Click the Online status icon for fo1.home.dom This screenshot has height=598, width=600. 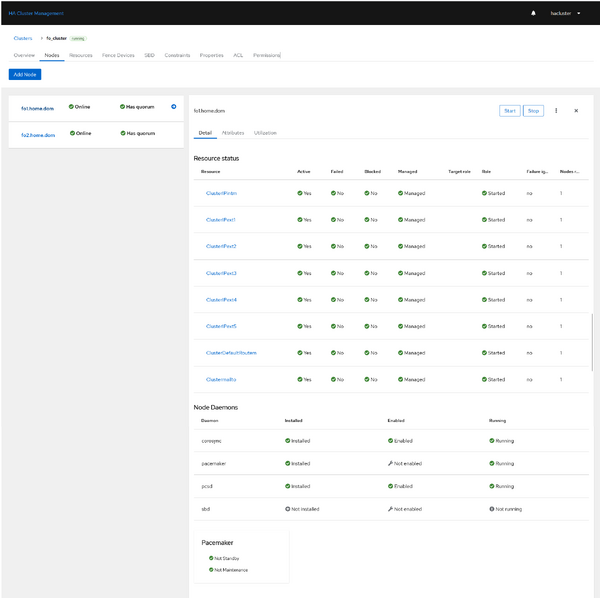[x=71, y=107]
